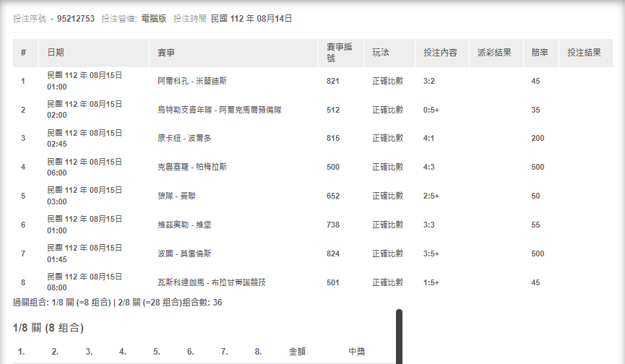625x364 pixels.
Task: Click match number 501
Action: (x=333, y=282)
